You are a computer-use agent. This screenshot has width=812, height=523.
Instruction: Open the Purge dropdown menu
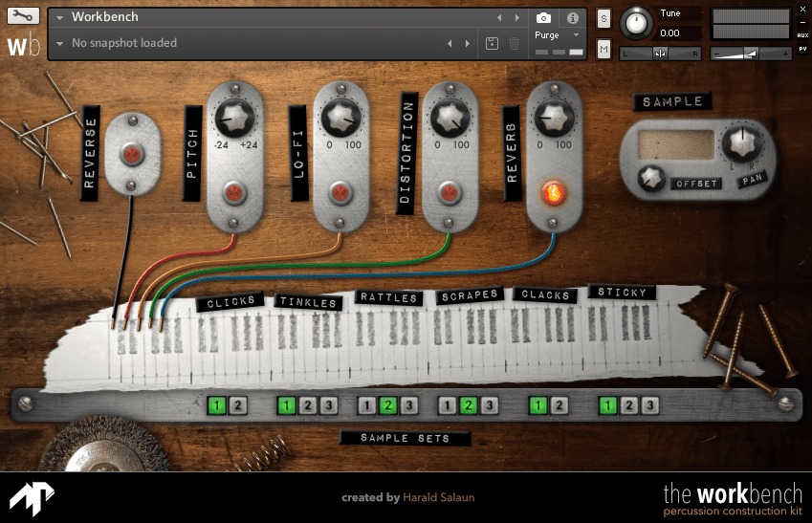(x=557, y=35)
